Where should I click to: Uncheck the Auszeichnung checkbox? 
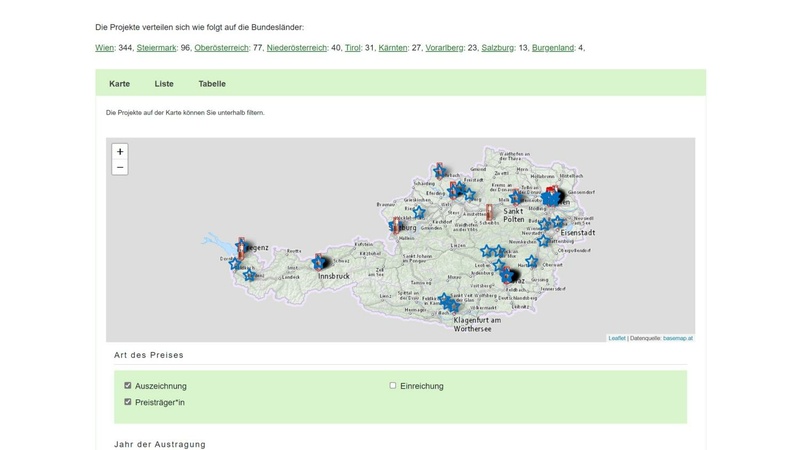(x=128, y=386)
